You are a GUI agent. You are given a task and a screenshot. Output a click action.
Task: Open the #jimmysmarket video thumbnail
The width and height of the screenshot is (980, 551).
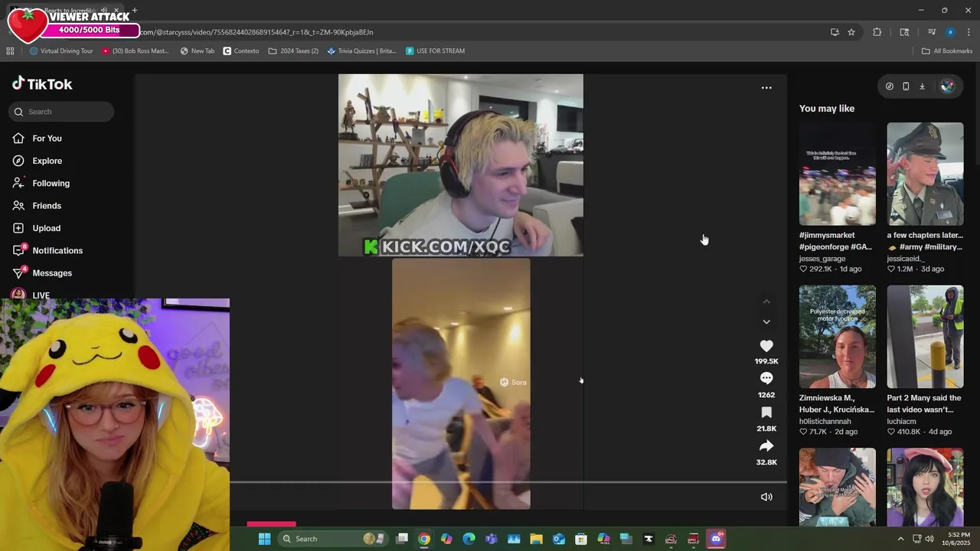(837, 174)
